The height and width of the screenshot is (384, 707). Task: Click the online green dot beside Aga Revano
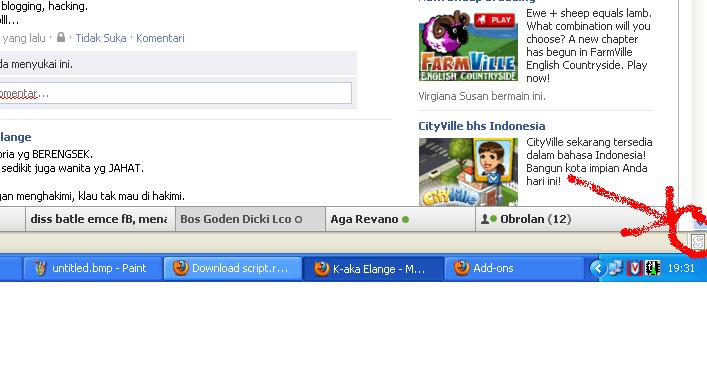point(405,219)
